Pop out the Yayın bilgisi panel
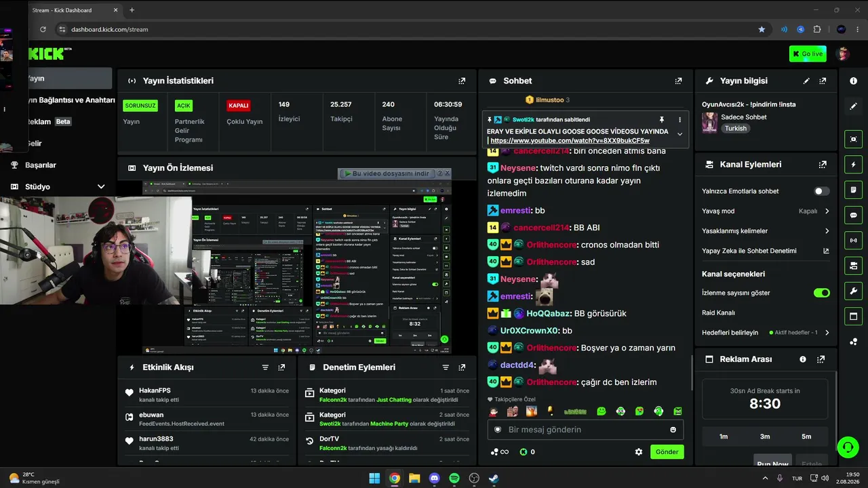Viewport: 868px width, 488px height. [823, 81]
